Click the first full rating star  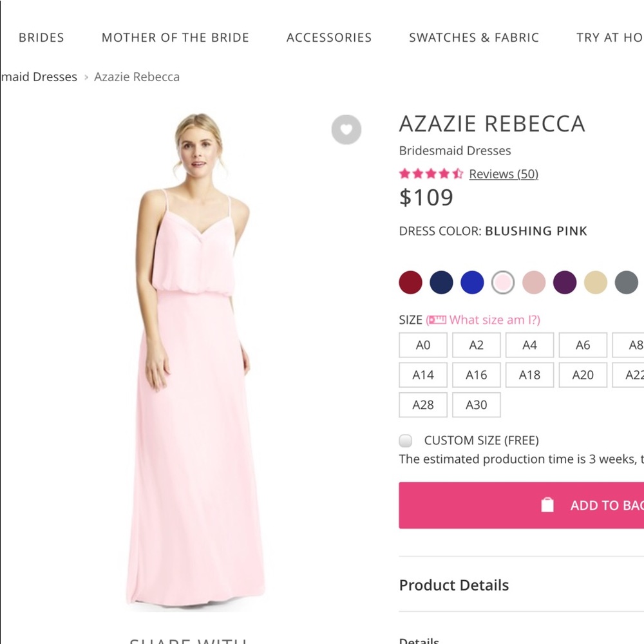406,173
